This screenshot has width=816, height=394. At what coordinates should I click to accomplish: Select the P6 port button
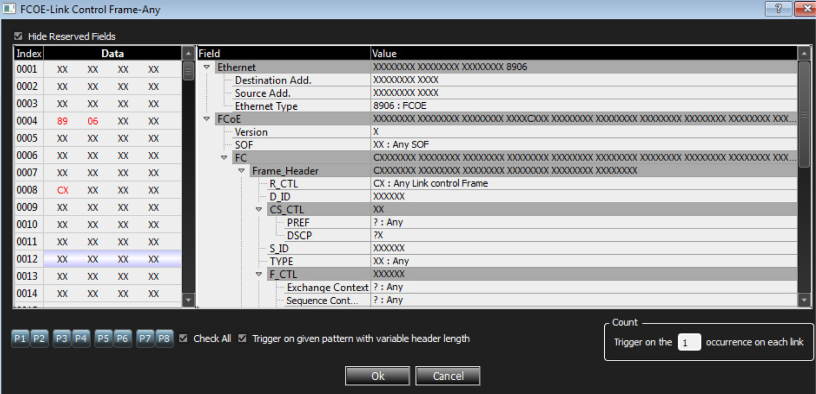click(123, 339)
